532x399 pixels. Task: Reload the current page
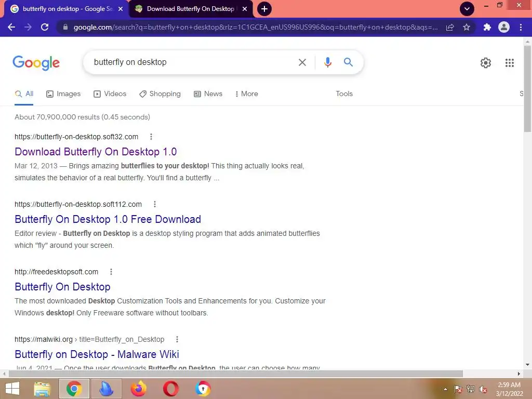[45, 27]
